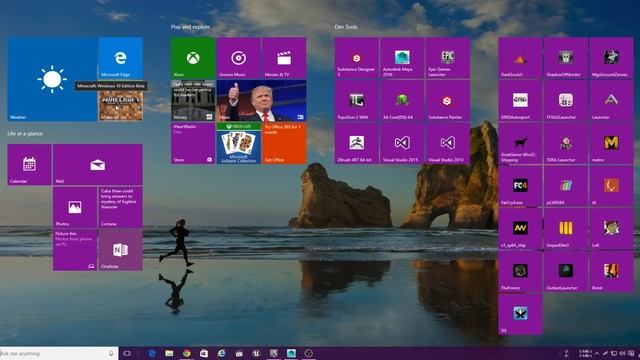Launch the AI tile with orange icon

point(611,186)
